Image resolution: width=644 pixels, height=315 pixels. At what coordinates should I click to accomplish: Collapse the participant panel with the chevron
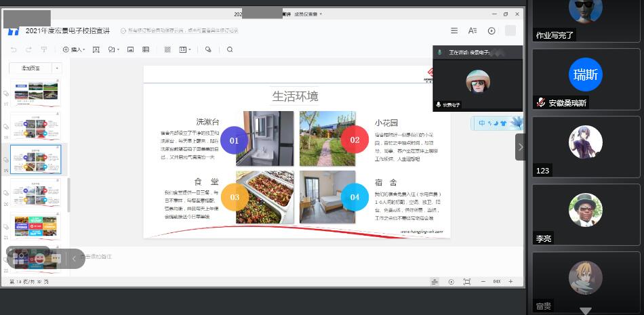(520, 146)
